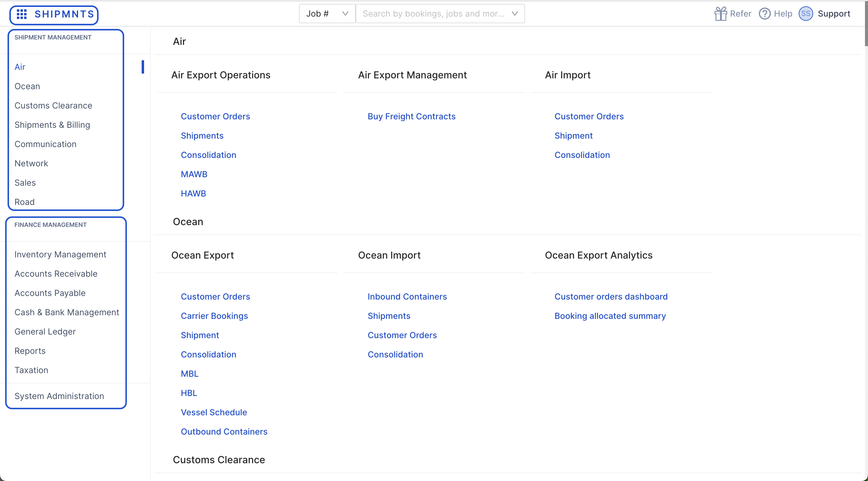
Task: Click the SHIPMNTS logo text
Action: coord(64,14)
